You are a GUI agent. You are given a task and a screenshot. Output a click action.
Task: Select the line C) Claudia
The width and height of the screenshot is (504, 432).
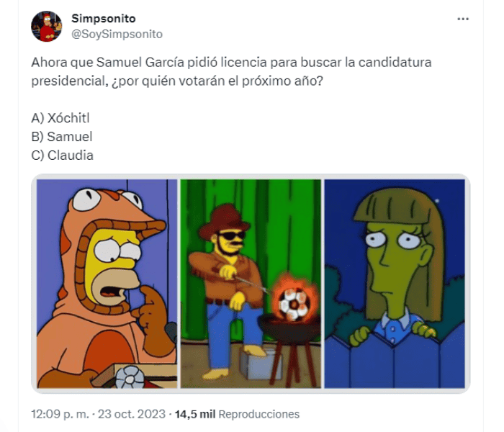click(63, 156)
